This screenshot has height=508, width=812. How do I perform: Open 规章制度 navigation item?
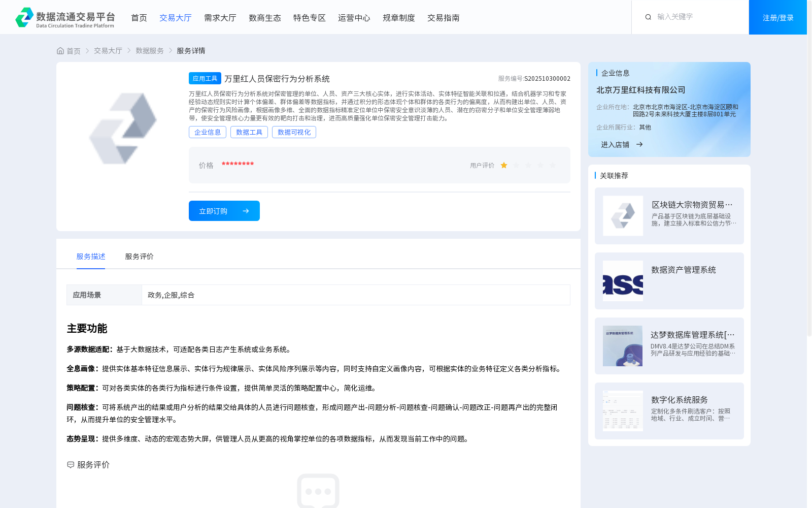pyautogui.click(x=399, y=18)
